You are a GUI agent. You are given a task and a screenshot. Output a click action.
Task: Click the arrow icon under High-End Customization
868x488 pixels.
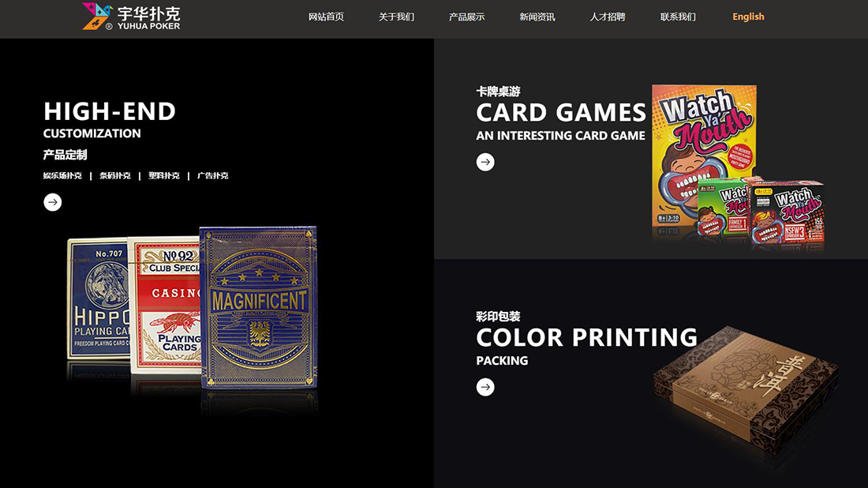pos(53,202)
